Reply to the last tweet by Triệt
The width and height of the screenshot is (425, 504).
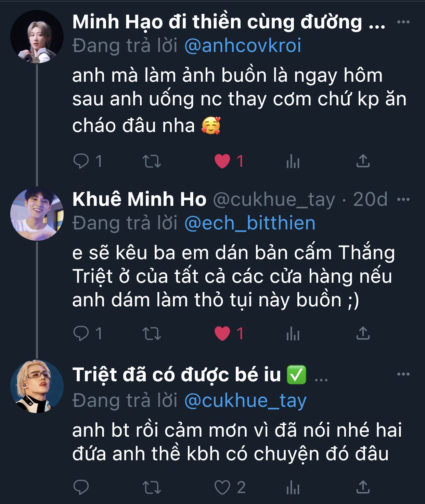point(81,488)
